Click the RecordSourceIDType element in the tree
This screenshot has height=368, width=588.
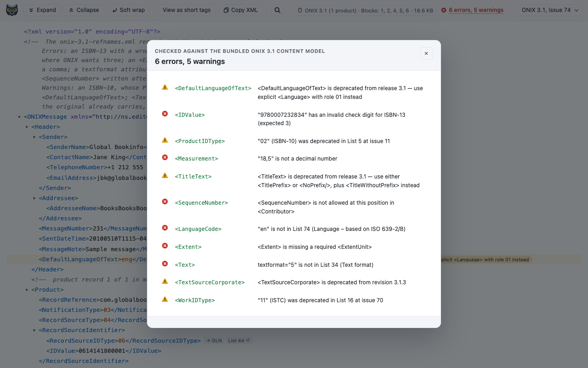point(123,341)
